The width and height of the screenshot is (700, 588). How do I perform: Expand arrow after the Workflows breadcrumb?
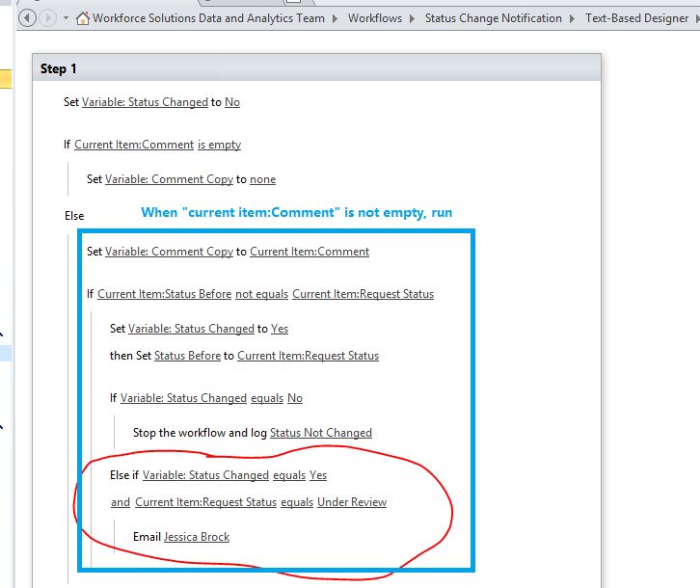pyautogui.click(x=412, y=18)
